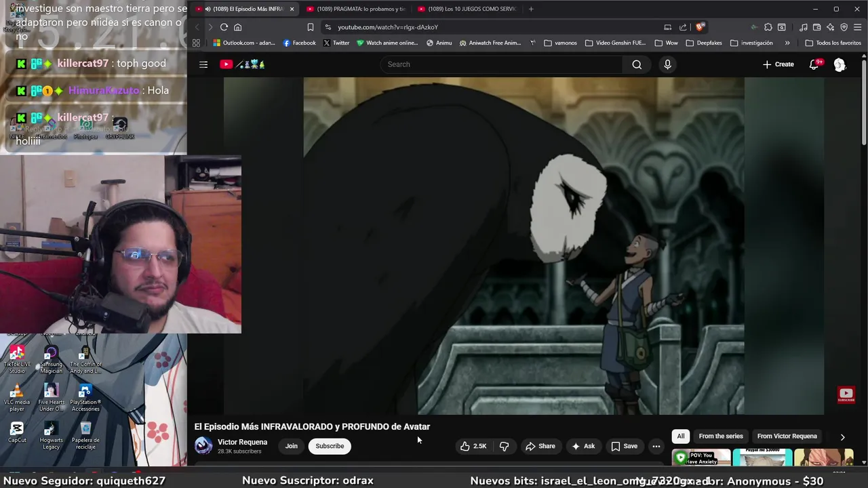Image resolution: width=868 pixels, height=488 pixels.
Task: Click the browser address bar URL
Action: pyautogui.click(x=388, y=27)
